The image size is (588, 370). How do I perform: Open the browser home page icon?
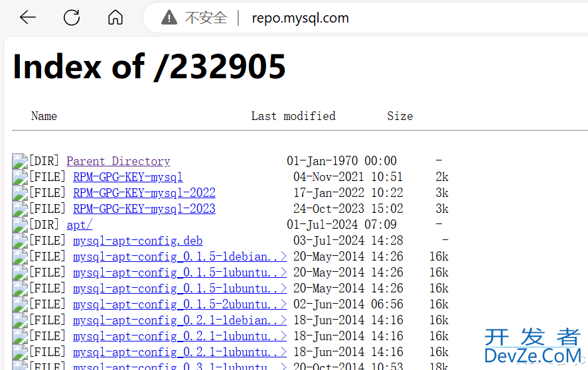click(115, 17)
